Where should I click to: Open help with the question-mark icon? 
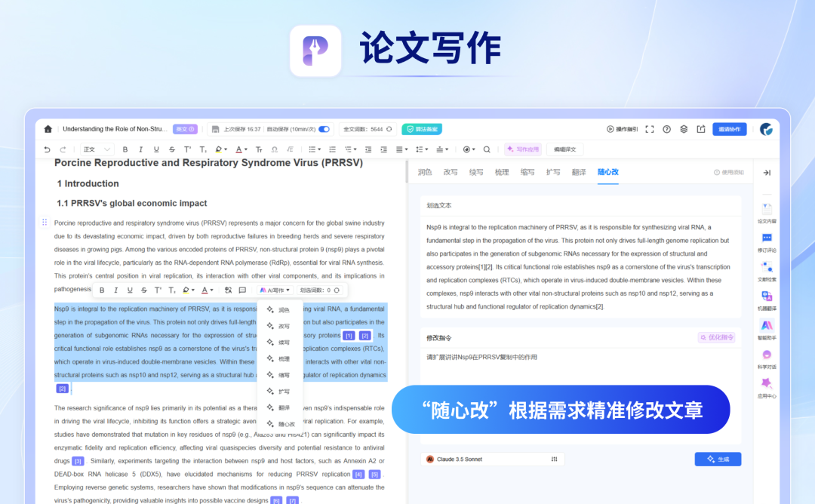point(667,129)
